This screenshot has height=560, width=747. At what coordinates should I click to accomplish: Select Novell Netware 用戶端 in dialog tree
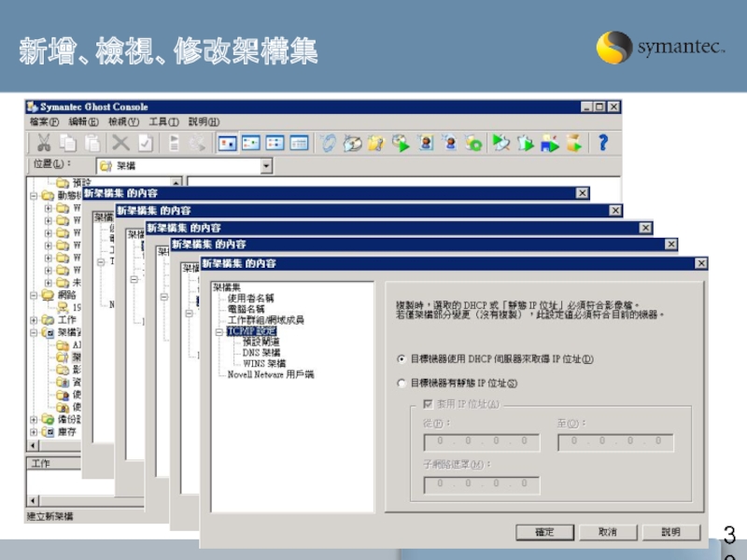click(271, 375)
